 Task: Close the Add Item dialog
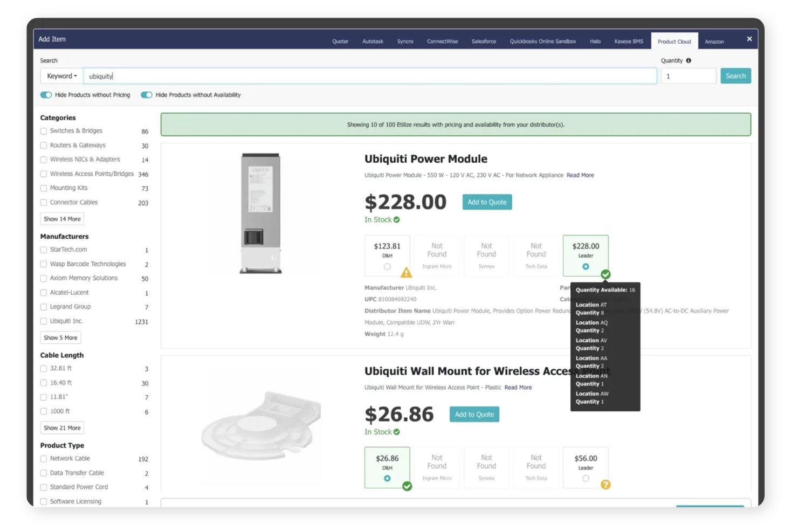pyautogui.click(x=749, y=39)
